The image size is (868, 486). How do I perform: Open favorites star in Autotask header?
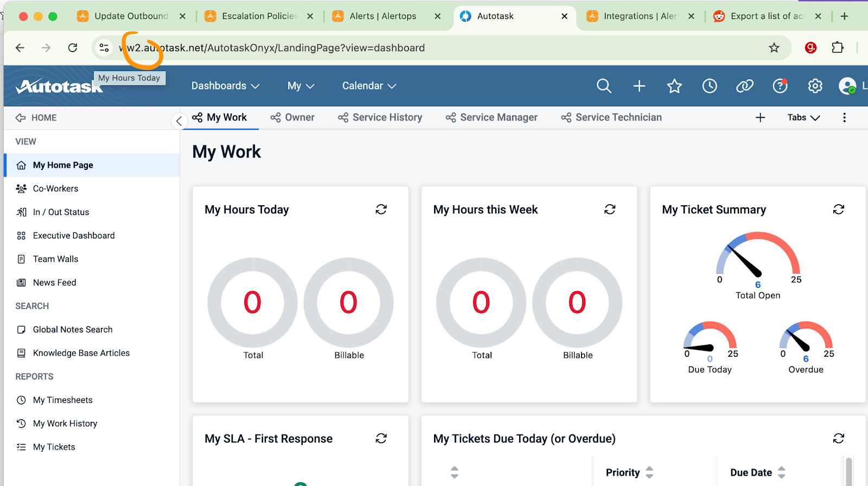click(674, 86)
